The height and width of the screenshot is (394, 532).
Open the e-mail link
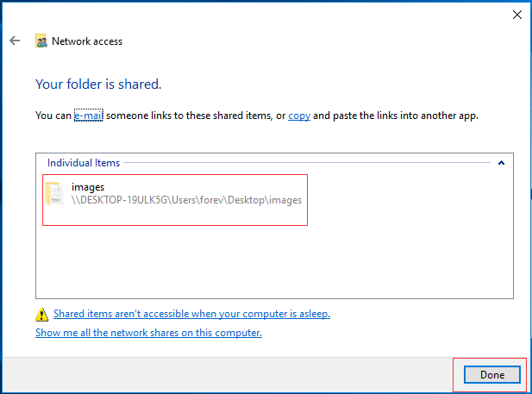coord(89,116)
